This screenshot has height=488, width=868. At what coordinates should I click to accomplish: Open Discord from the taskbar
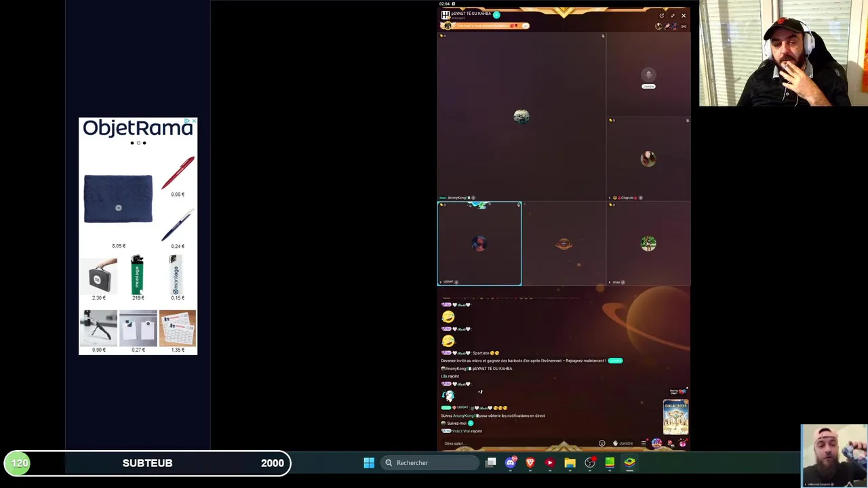[x=511, y=463]
